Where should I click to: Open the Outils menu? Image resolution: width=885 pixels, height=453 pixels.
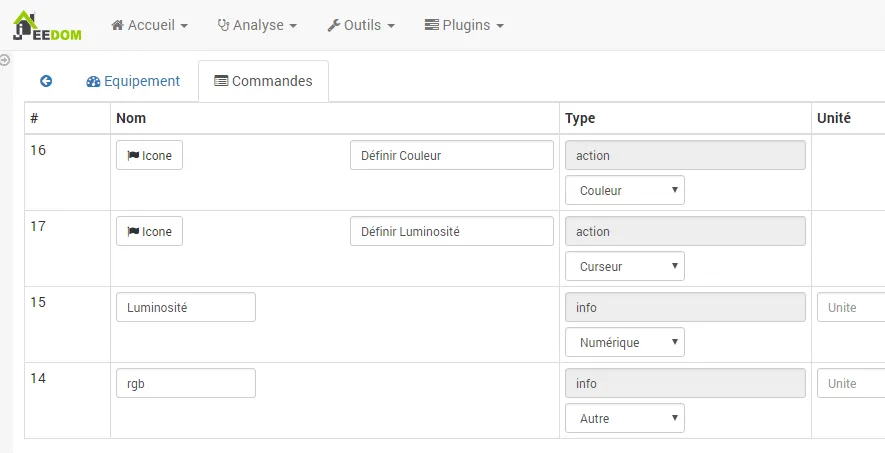click(361, 25)
